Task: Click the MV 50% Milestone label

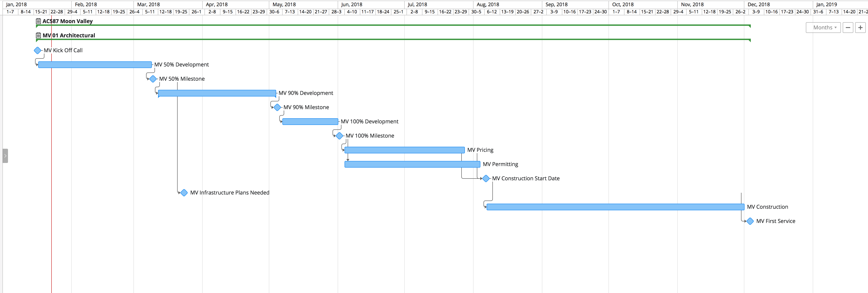Action: click(182, 79)
